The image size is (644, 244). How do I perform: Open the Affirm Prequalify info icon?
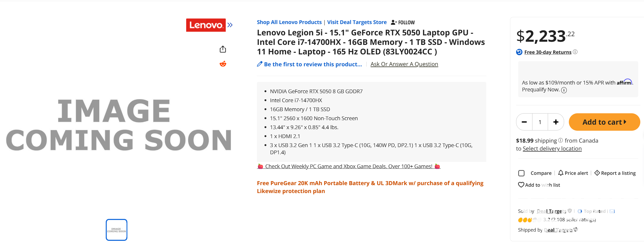pos(564,90)
